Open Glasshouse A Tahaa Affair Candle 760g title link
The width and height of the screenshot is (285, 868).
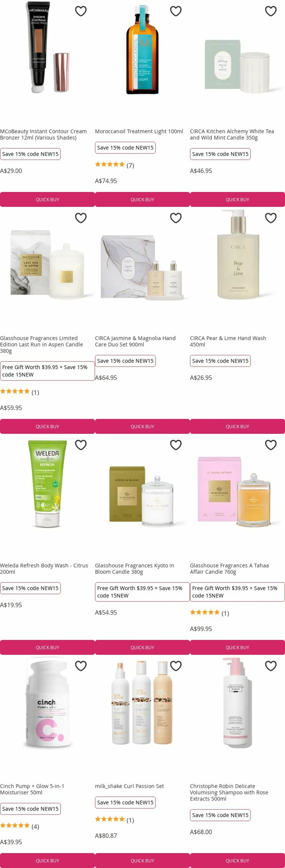tap(229, 569)
